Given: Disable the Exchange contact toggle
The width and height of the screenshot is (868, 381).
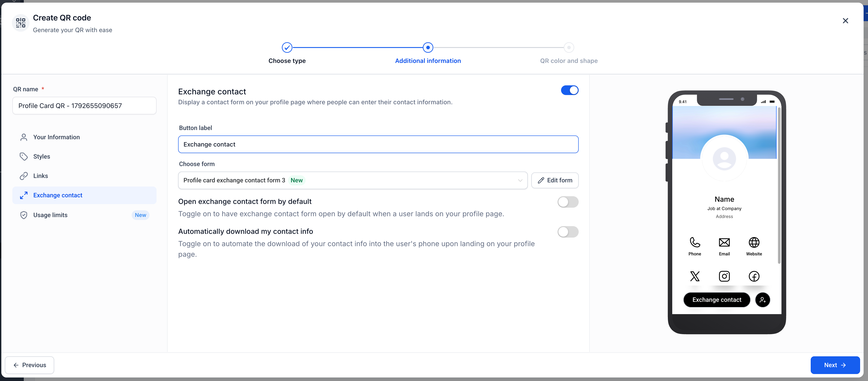Looking at the screenshot, I should pos(569,90).
